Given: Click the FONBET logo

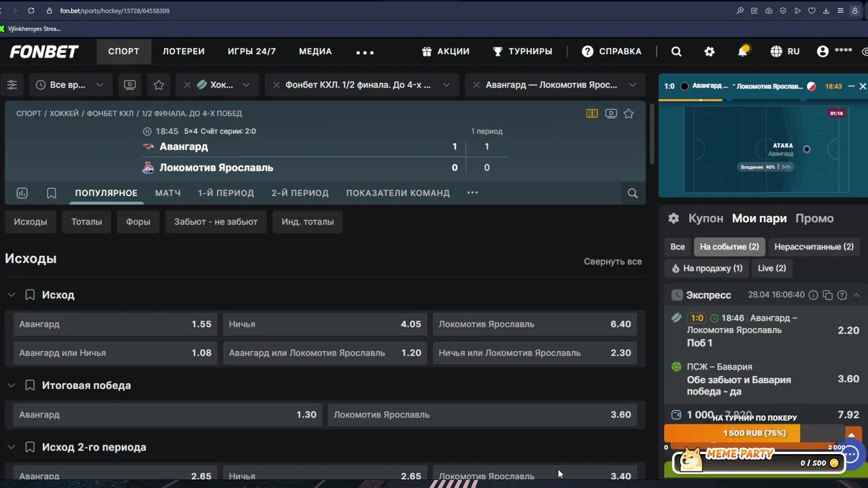Looking at the screenshot, I should click(44, 52).
